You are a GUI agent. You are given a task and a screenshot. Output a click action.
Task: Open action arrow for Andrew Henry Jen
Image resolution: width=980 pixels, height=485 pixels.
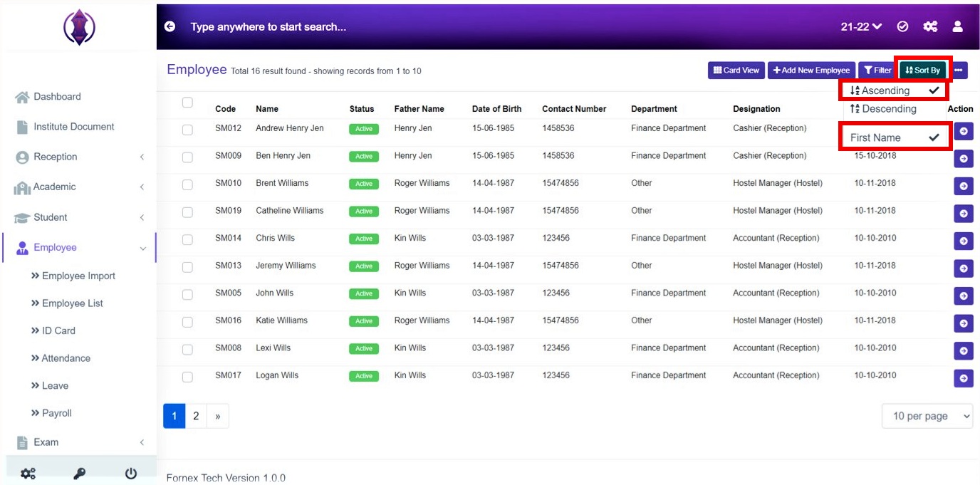[x=964, y=132]
